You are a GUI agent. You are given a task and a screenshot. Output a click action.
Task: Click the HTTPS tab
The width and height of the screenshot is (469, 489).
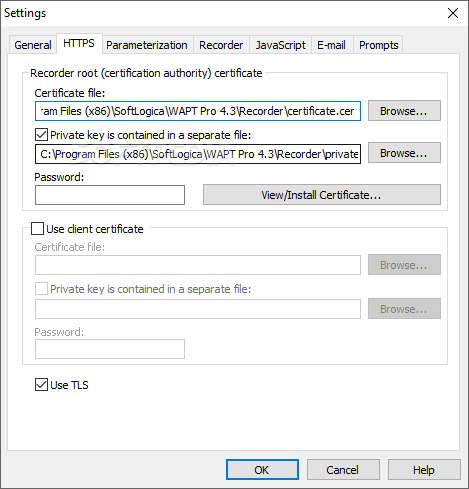79,43
